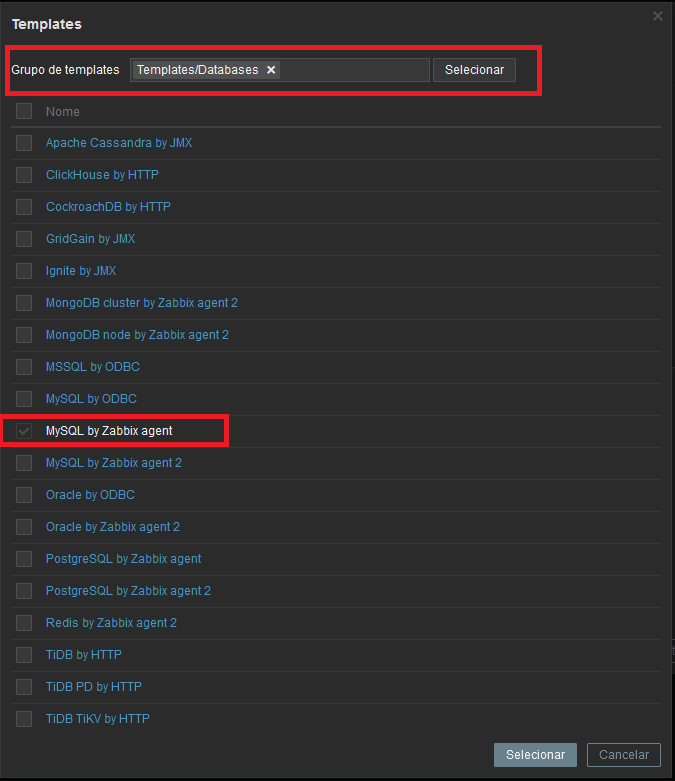Select PostgreSQL by Zabbix agent 2 link

[x=128, y=591]
